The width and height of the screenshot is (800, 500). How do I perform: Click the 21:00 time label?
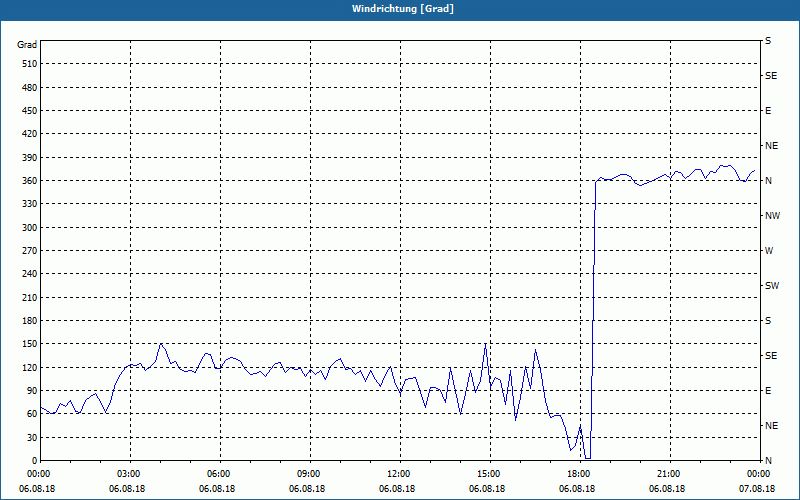click(x=670, y=474)
